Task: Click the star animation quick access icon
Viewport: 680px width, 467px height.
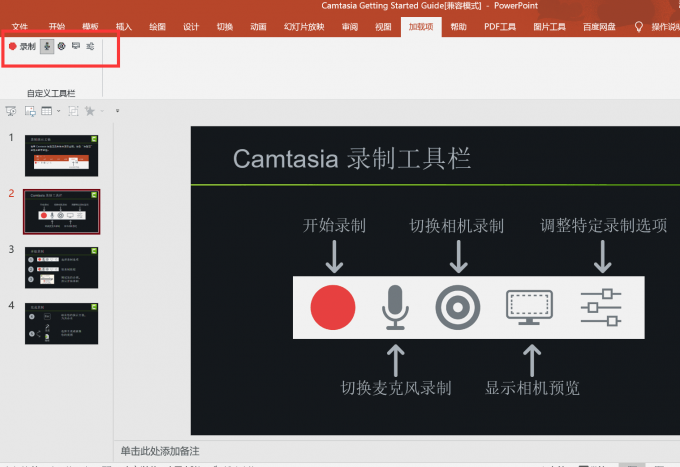Action: pos(90,111)
